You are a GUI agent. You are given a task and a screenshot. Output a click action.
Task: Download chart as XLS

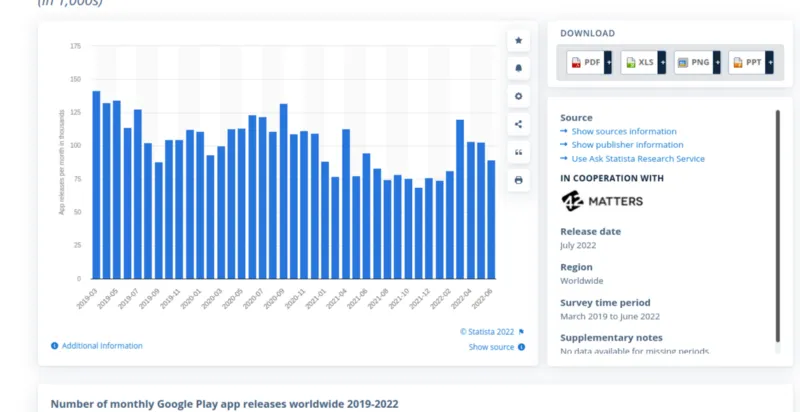point(640,62)
